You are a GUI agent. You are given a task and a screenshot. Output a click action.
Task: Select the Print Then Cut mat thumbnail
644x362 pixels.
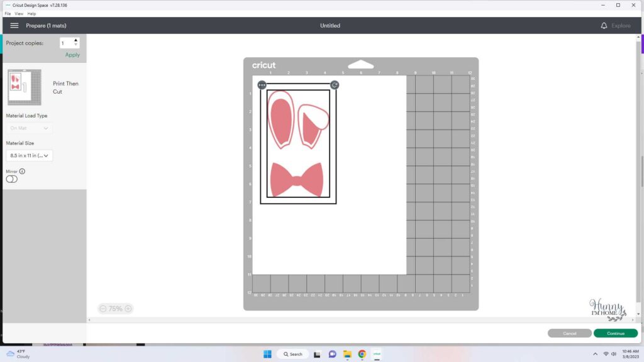point(25,87)
